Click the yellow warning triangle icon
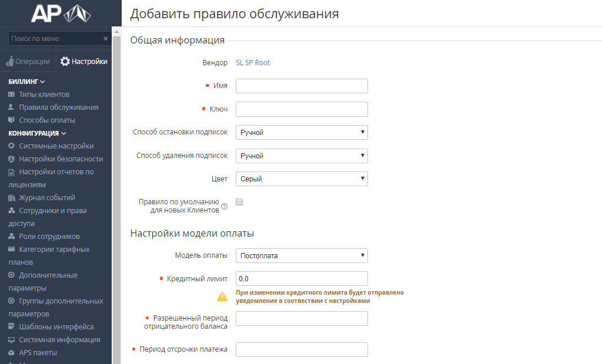602x364 pixels. pyautogui.click(x=222, y=296)
